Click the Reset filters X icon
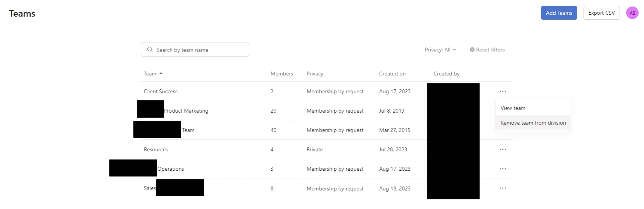 [x=472, y=50]
